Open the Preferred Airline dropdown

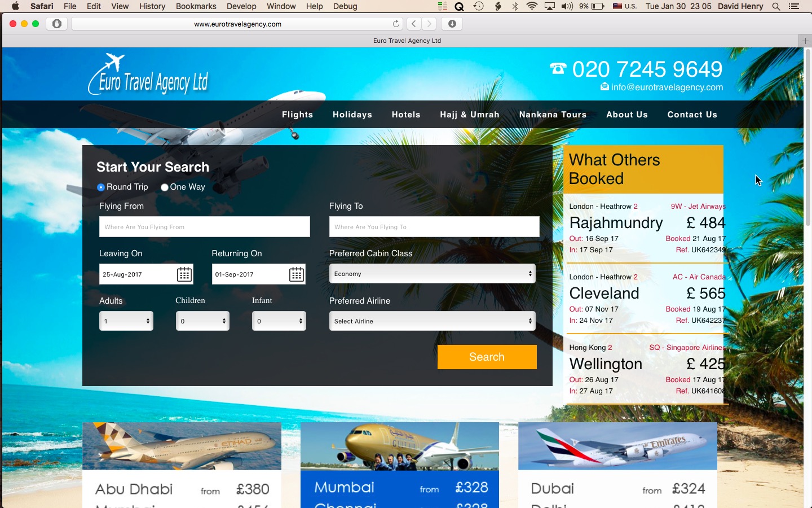tap(432, 321)
